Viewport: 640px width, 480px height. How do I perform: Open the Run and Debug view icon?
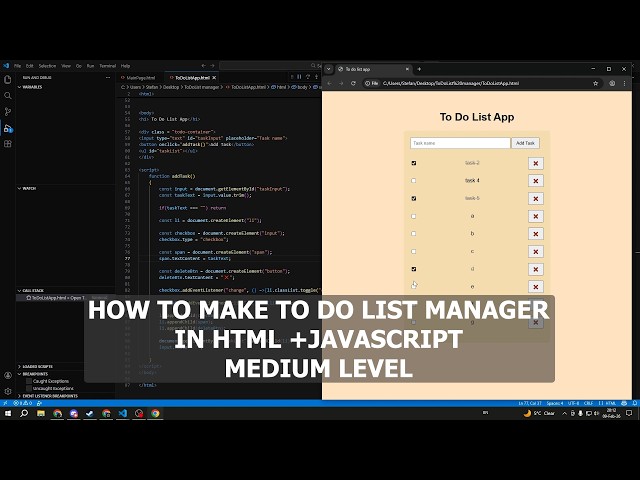click(8, 128)
